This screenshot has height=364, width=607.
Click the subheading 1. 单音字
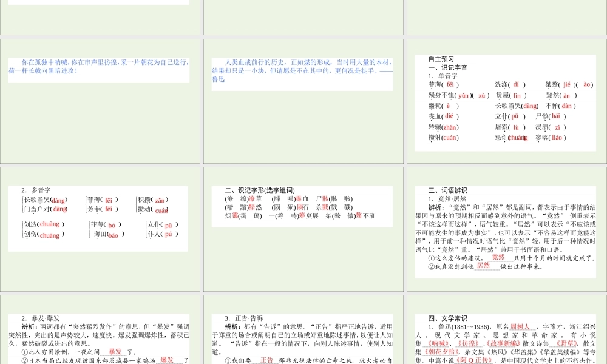coord(443,76)
